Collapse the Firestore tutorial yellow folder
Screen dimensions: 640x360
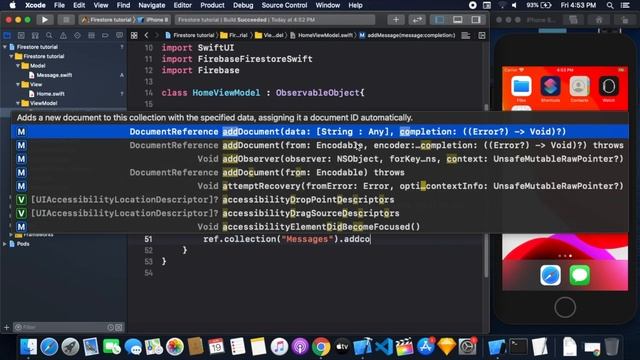coord(11,56)
